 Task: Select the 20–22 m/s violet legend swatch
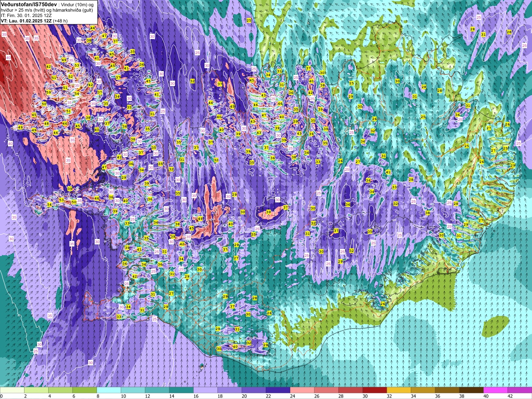(254, 390)
